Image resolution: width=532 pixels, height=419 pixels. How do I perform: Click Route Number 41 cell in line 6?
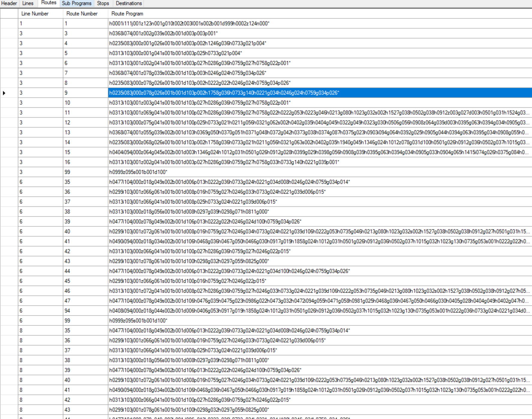click(86, 241)
